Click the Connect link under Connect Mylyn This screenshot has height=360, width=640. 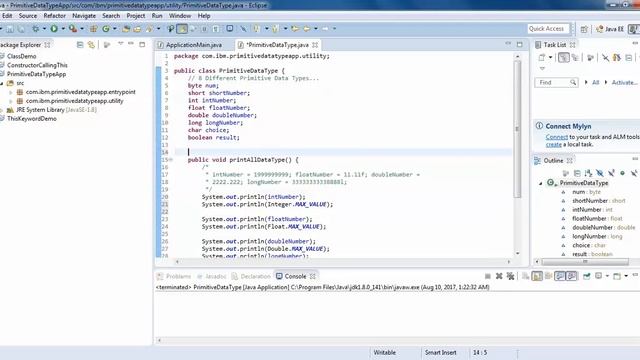tap(557, 137)
